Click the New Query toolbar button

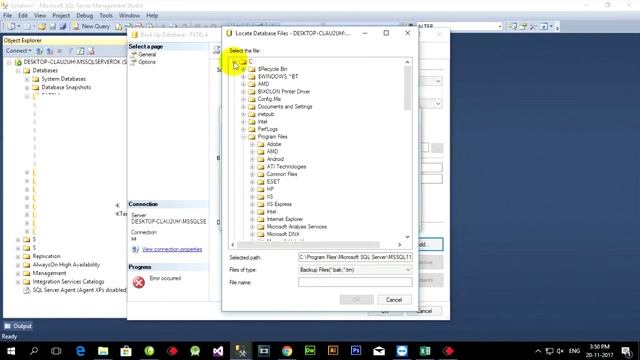coord(91,26)
